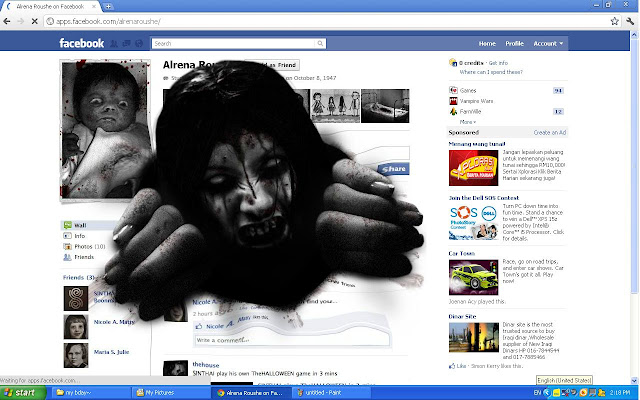This screenshot has height=400, width=640.
Task: Open friend Maria S. Julie's profile
Action: [x=111, y=352]
